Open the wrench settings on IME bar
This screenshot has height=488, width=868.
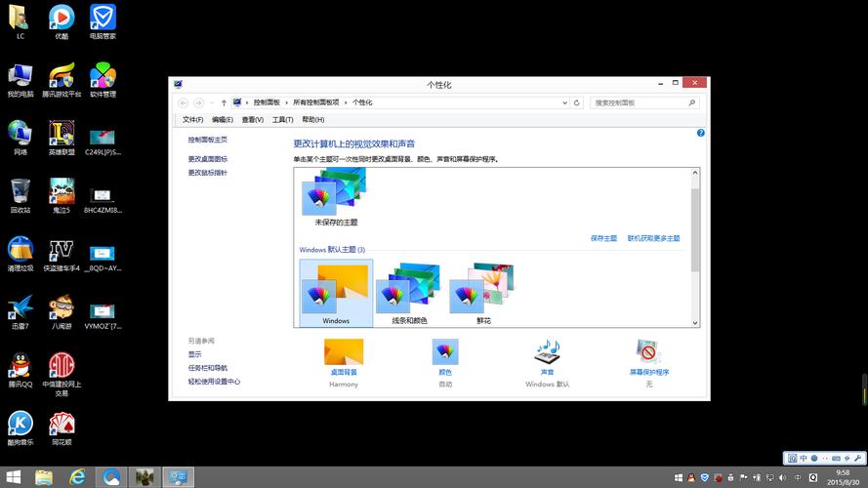point(857,458)
